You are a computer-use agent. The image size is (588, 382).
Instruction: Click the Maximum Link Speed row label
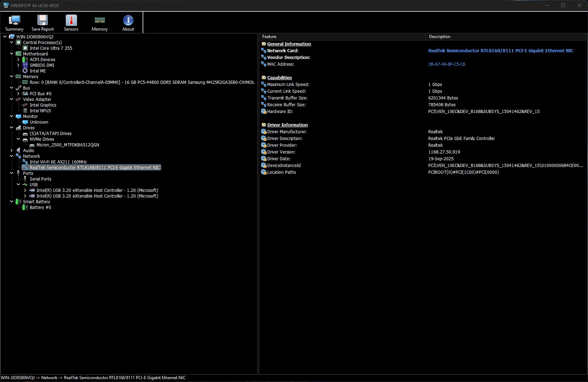coord(288,85)
